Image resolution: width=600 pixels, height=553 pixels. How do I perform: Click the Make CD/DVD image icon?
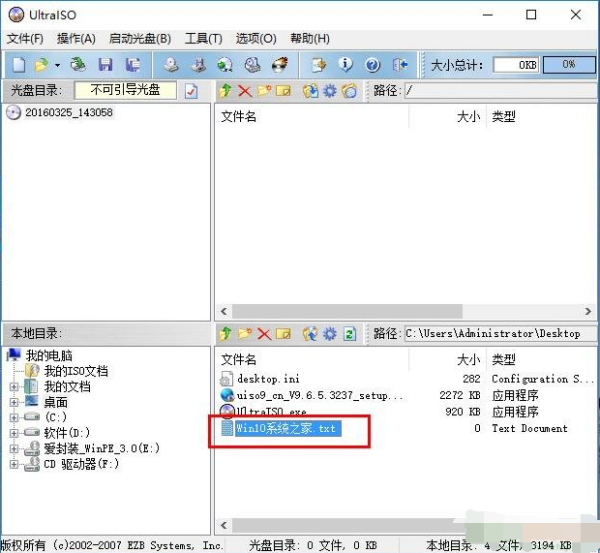pos(171,65)
